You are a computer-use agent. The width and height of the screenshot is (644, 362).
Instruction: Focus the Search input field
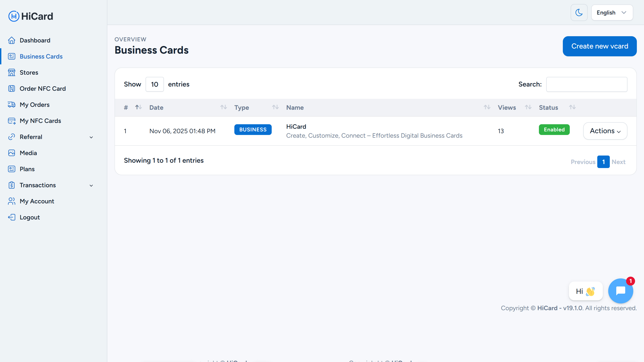(x=587, y=84)
